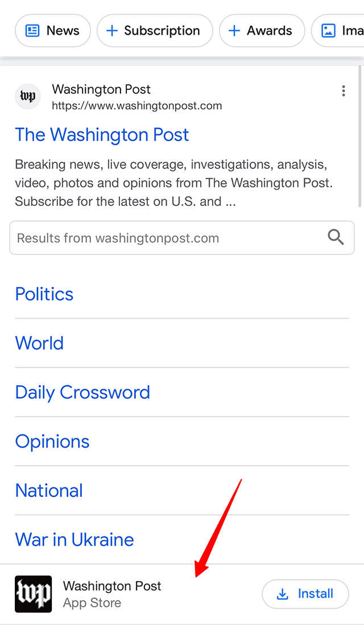Click the newspaper icon in News chip

tap(33, 31)
